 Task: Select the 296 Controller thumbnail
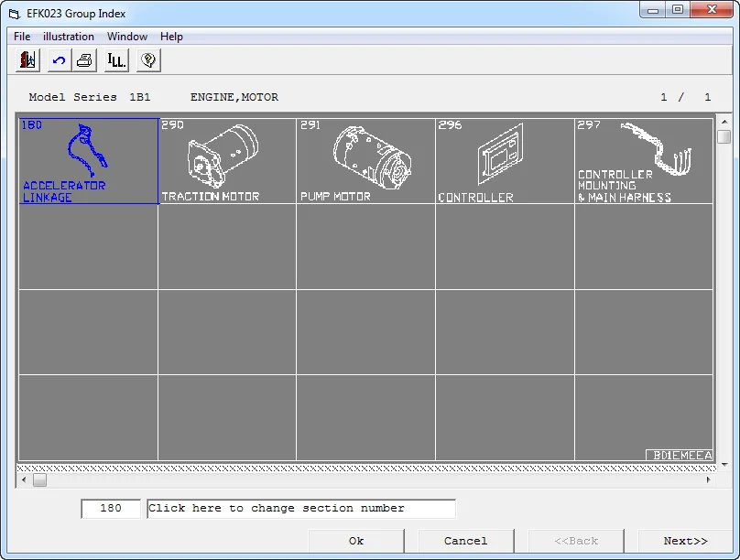pos(505,161)
